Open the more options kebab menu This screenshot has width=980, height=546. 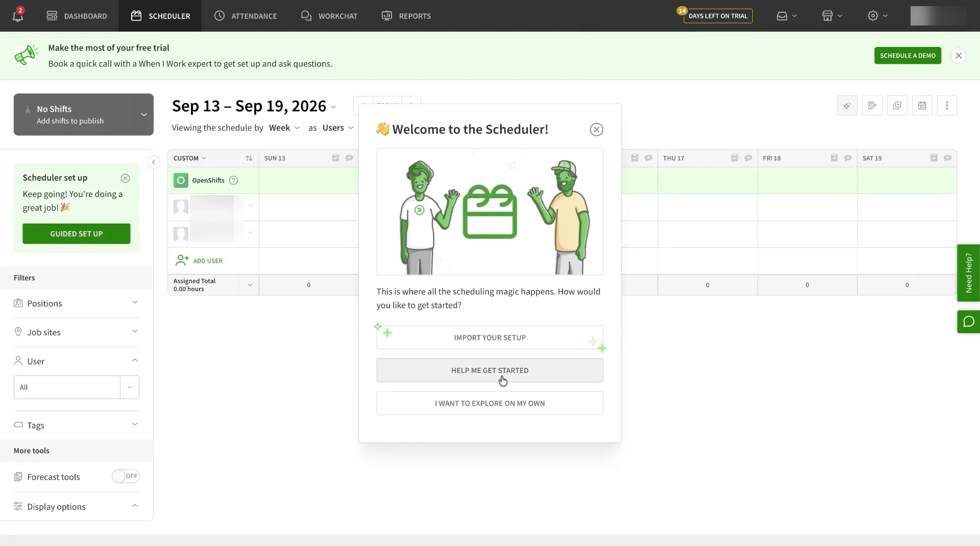pyautogui.click(x=947, y=106)
